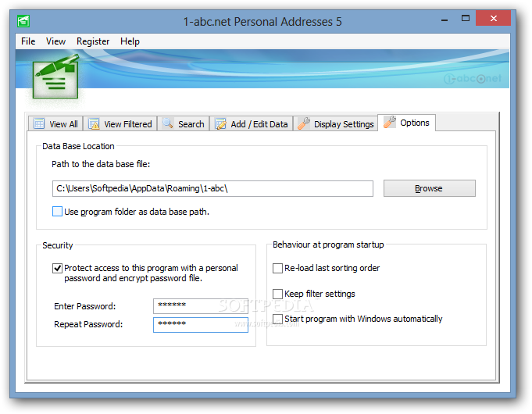Open the View menu

(55, 41)
